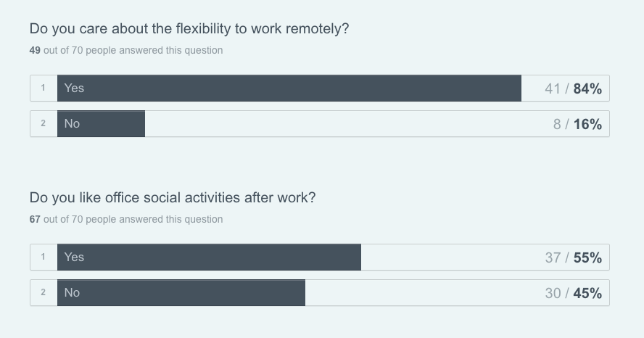Click the "30 / 45%" result value
Viewport: 644px width, 338px height.
pyautogui.click(x=573, y=292)
